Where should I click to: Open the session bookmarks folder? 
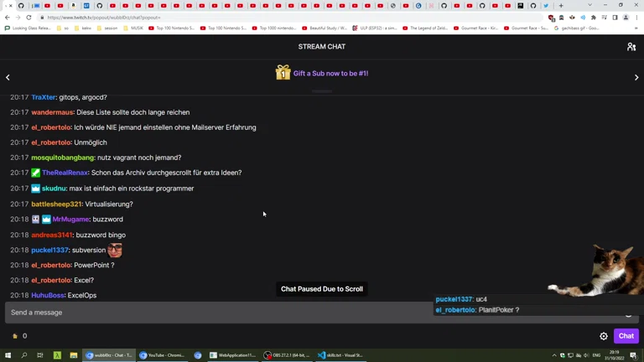click(x=107, y=28)
